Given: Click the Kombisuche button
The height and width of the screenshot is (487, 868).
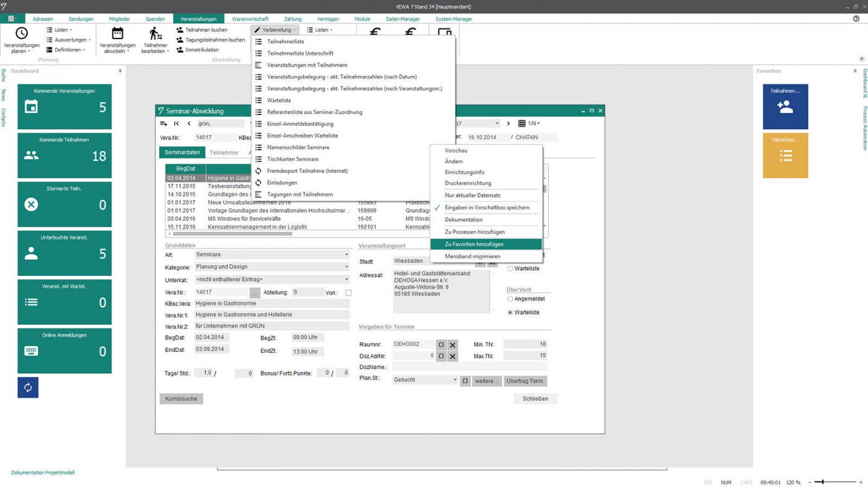Looking at the screenshot, I should click(181, 399).
